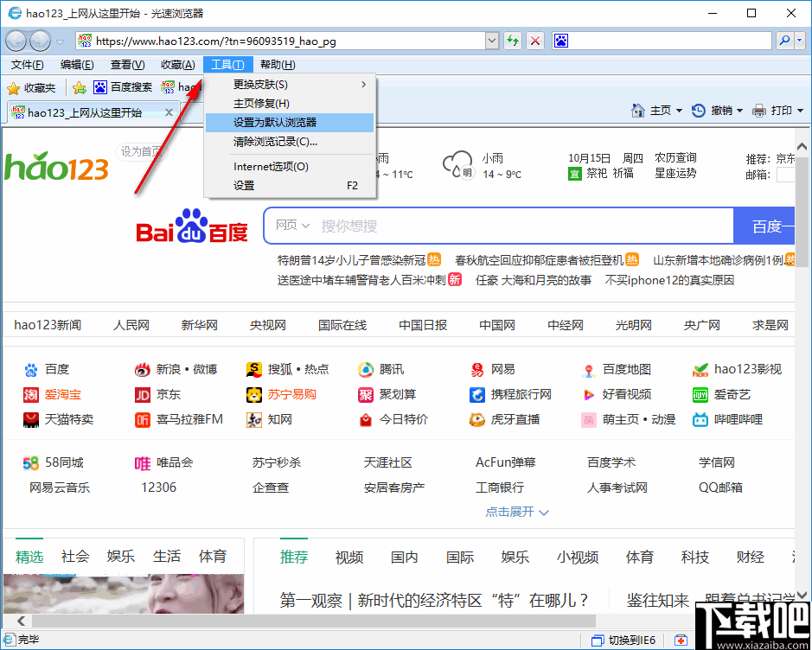Select 更换皮肤(S) submenu entry
Viewport: 812px width, 650px height.
coord(290,85)
